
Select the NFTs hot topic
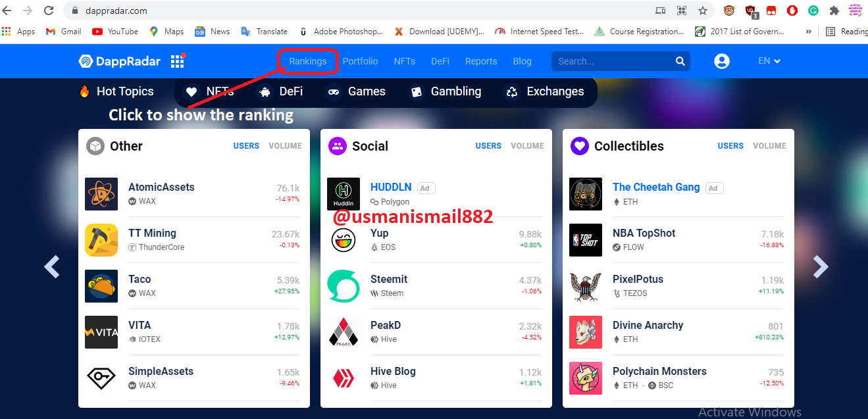pos(209,91)
